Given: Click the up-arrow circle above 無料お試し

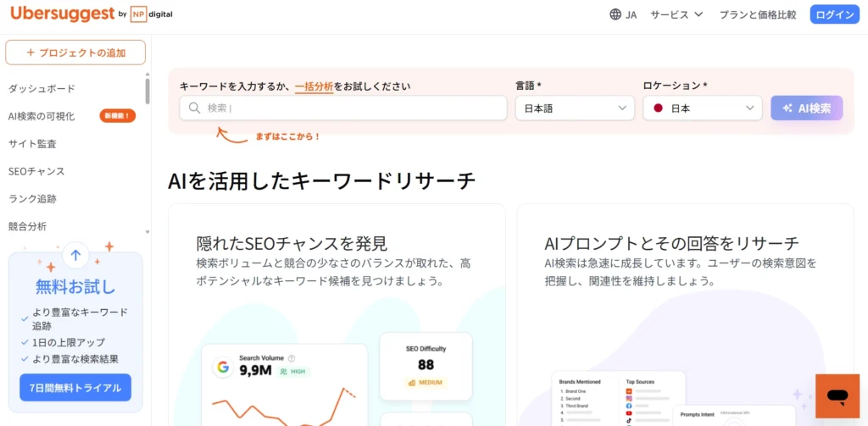Looking at the screenshot, I should pos(75,255).
